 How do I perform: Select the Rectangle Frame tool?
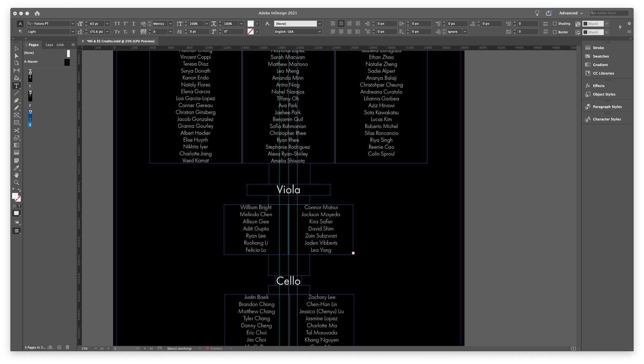[x=16, y=115]
